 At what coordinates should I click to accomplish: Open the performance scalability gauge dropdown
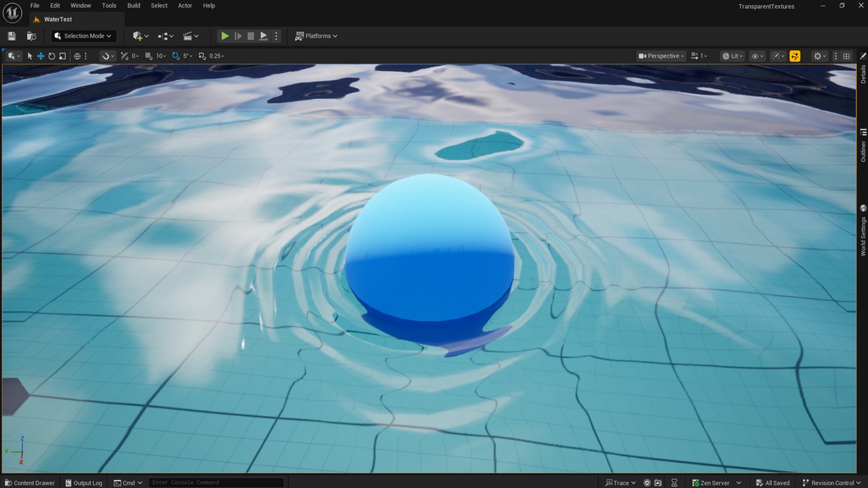pyautogui.click(x=778, y=56)
